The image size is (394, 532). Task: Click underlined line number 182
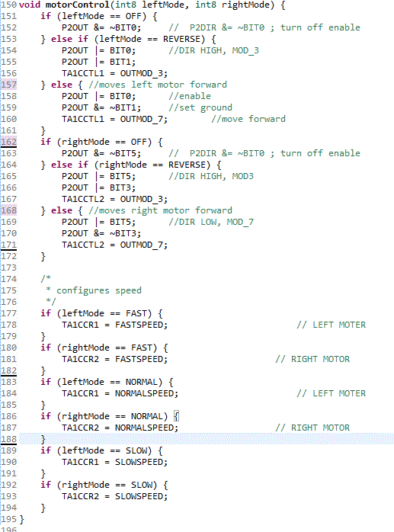9,370
